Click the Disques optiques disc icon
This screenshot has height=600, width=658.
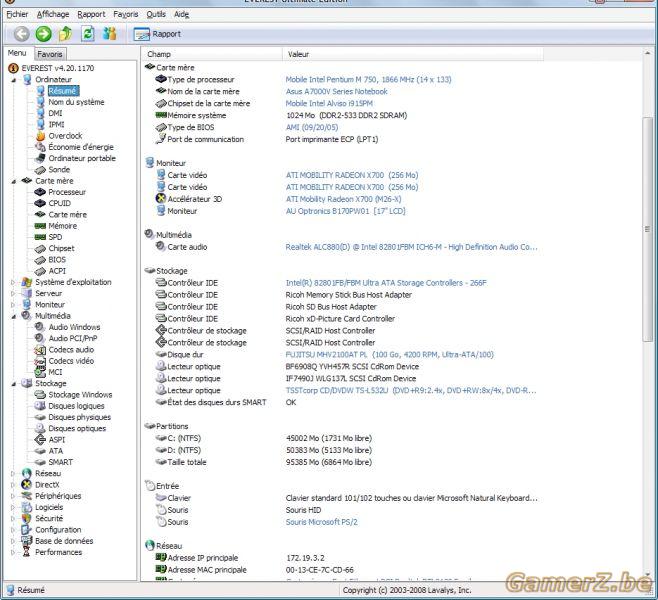(40, 428)
